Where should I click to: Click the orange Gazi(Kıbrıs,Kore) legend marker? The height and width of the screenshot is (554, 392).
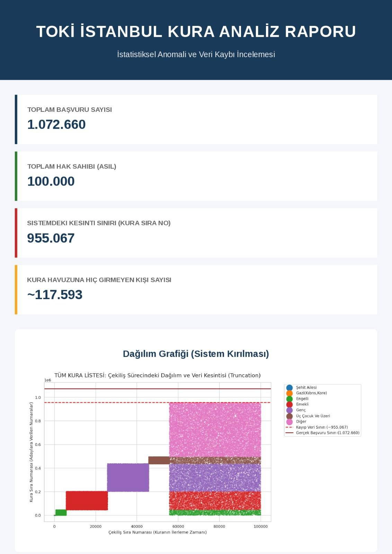tap(289, 393)
